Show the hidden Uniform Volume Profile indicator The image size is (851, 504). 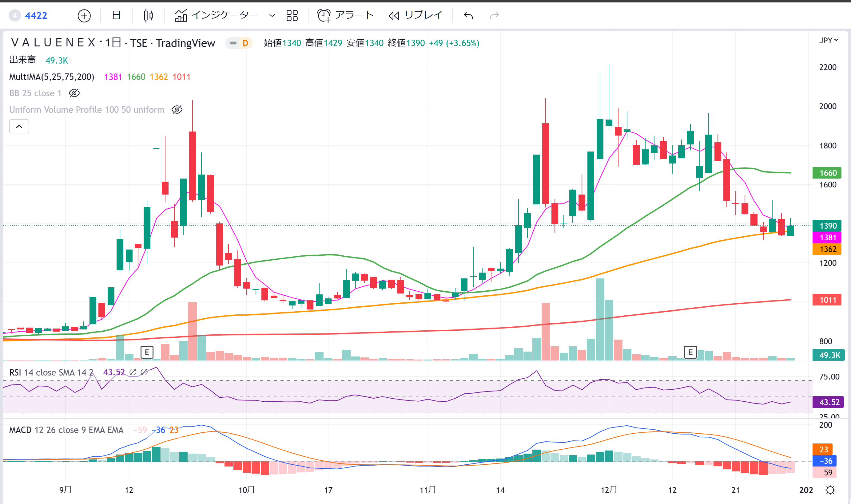pyautogui.click(x=177, y=110)
